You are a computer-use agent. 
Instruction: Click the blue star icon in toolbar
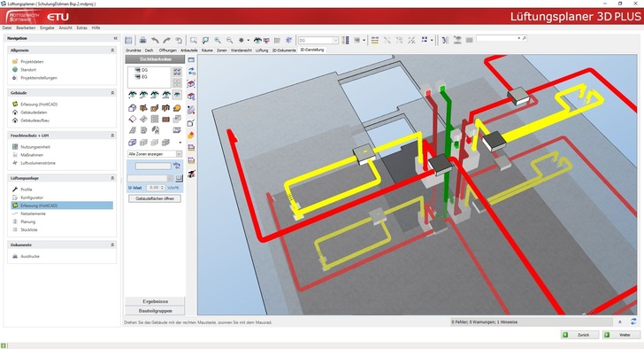pyautogui.click(x=288, y=40)
